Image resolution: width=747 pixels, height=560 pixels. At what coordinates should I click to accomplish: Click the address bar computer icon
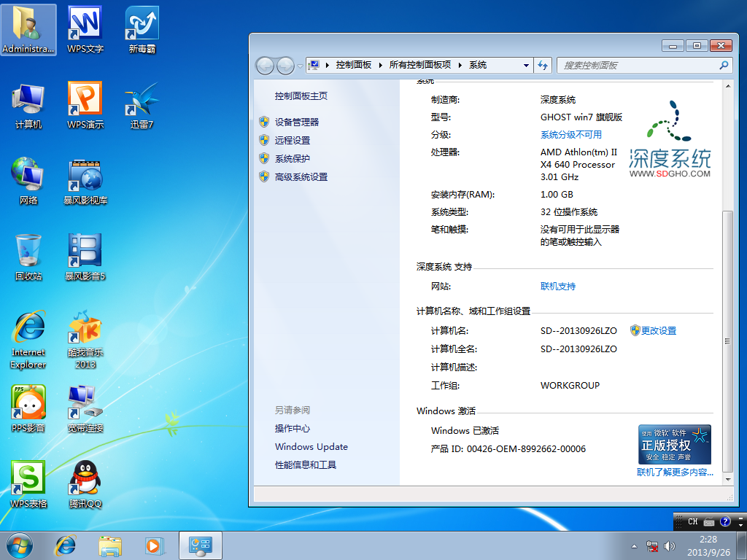(314, 65)
